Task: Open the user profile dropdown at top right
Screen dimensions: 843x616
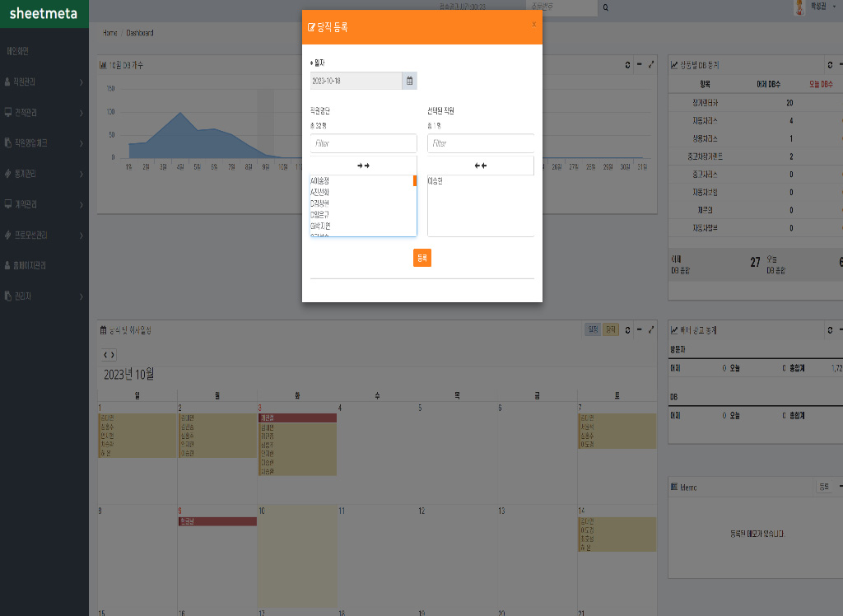Action: pos(815,7)
